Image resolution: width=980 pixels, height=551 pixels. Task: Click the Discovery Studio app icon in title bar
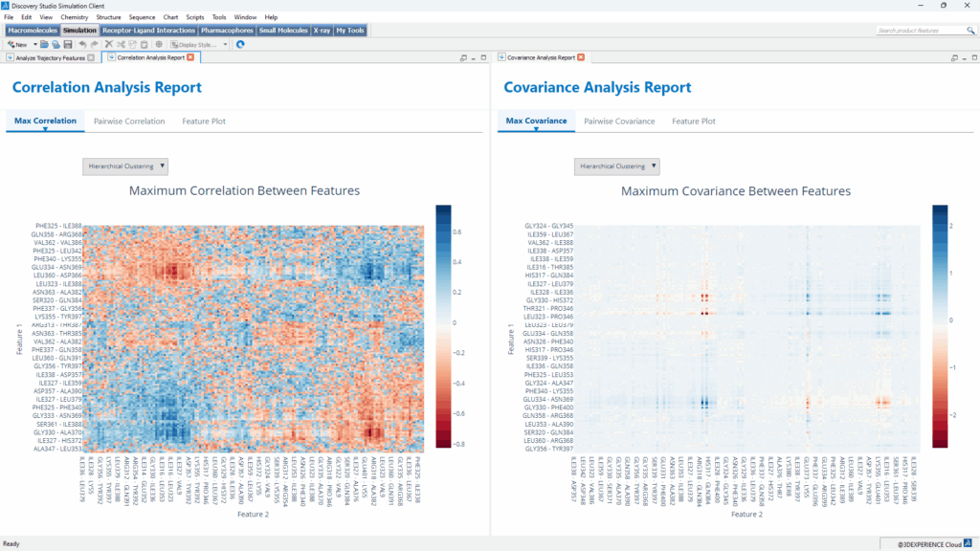[6, 6]
